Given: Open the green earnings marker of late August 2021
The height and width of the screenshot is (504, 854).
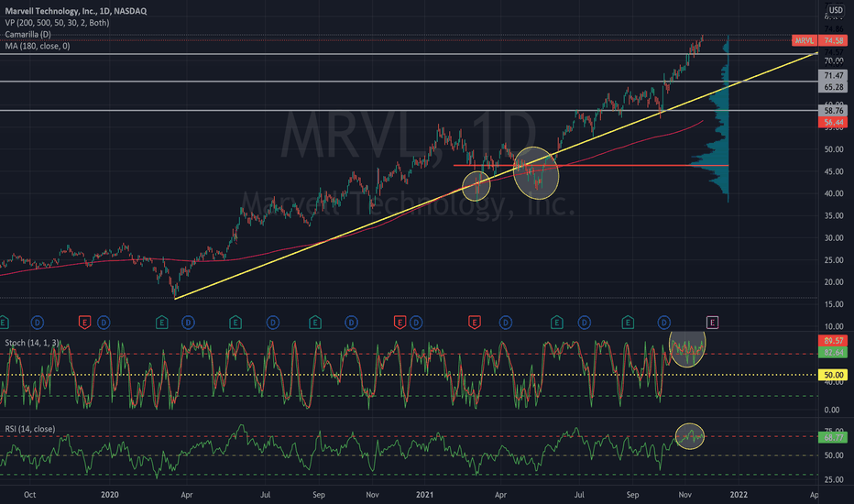Looking at the screenshot, I should (628, 323).
